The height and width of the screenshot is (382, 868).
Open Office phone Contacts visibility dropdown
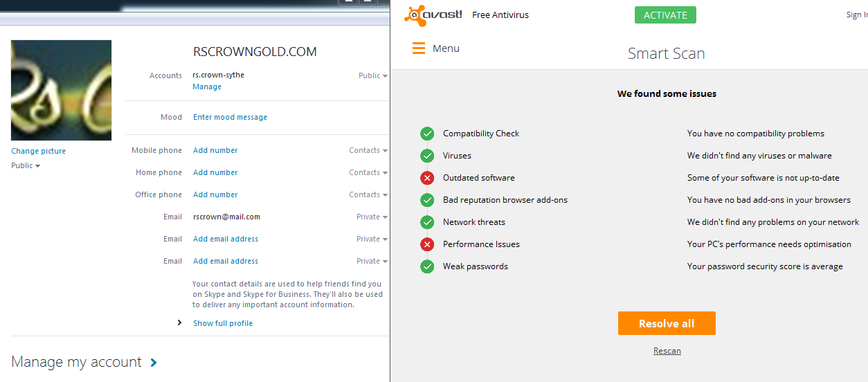368,194
